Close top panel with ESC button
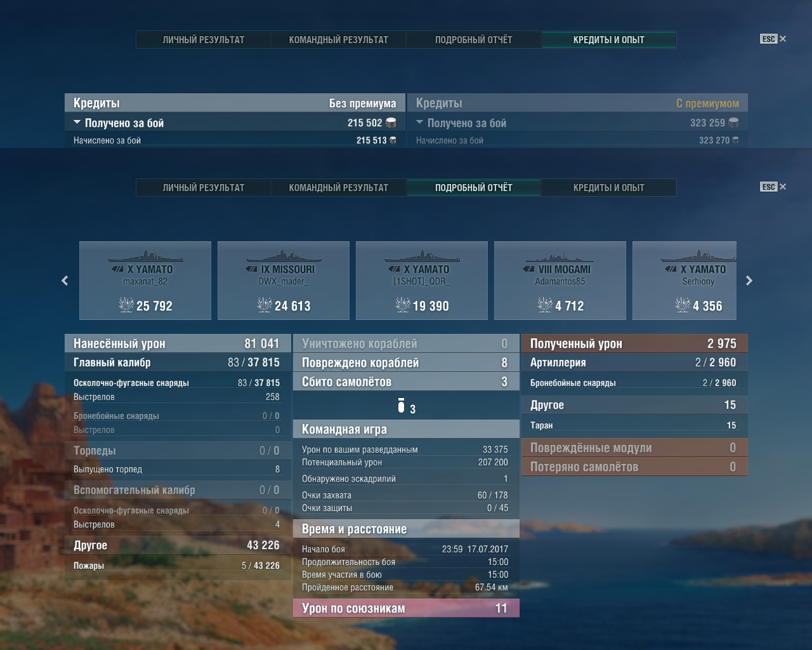 pyautogui.click(x=773, y=39)
